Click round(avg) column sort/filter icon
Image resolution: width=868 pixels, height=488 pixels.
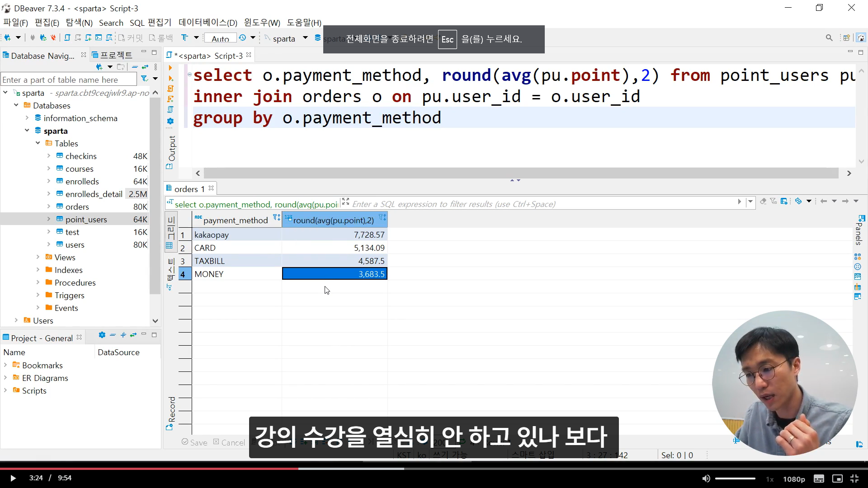pyautogui.click(x=382, y=218)
